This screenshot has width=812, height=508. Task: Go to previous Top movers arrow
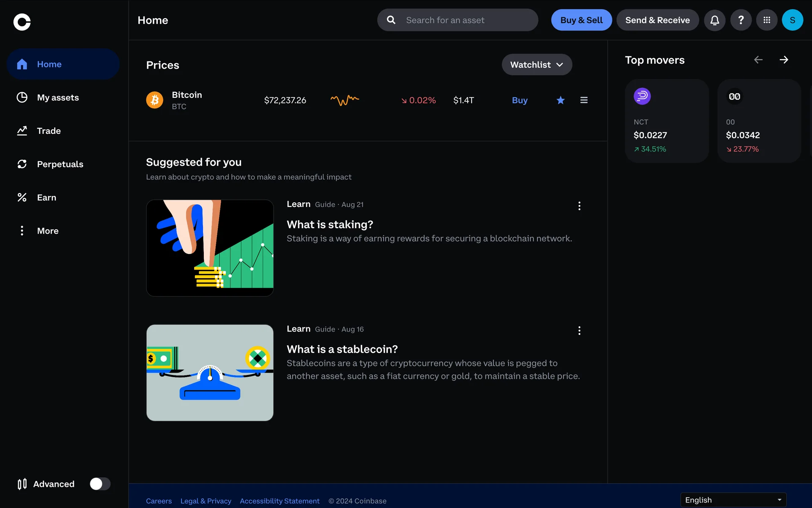(758, 60)
